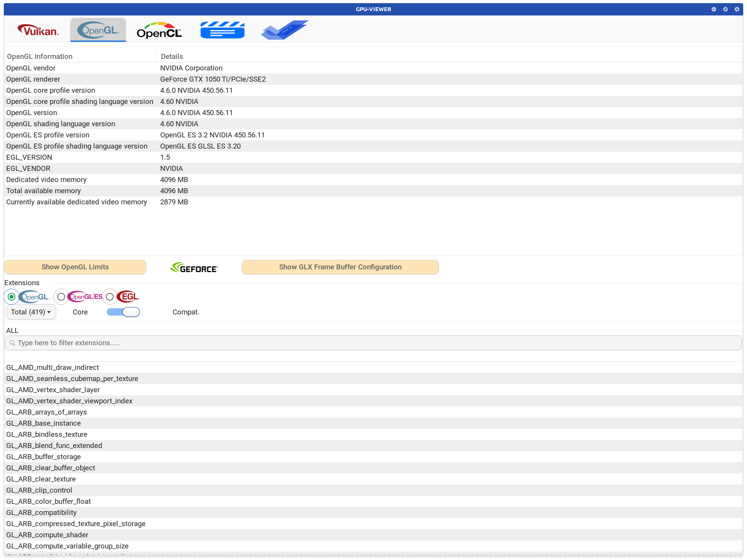This screenshot has height=560, width=747.
Task: Select the GL_ARB_compute_shader extension entry
Action: tap(47, 535)
